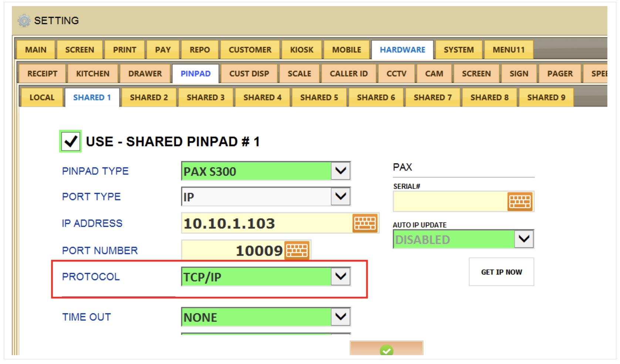The height and width of the screenshot is (364, 620).
Task: Open the Port Type dropdown
Action: [340, 196]
